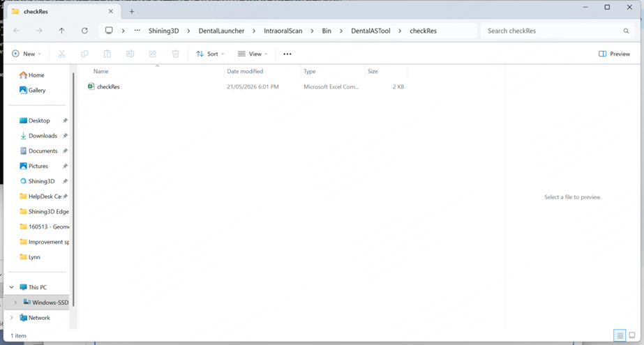Open the See more ellipsis menu
The width and height of the screenshot is (644, 345).
(x=287, y=54)
